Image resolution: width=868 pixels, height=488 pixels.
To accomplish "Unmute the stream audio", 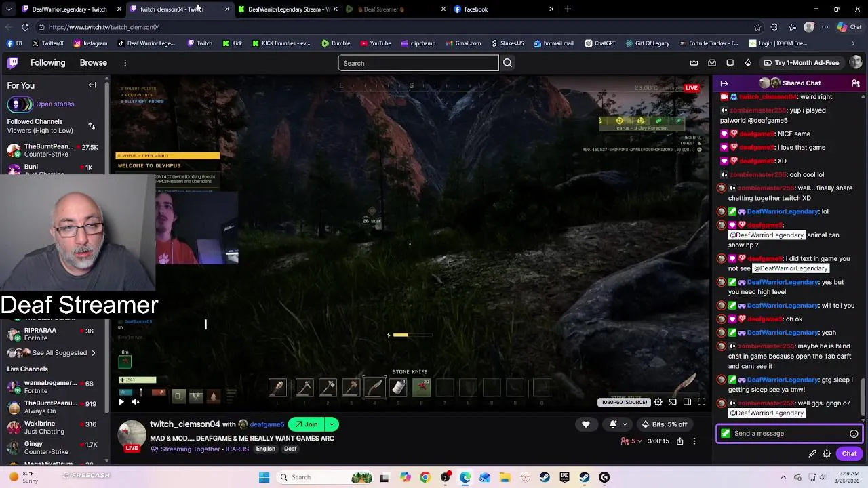I will click(135, 402).
